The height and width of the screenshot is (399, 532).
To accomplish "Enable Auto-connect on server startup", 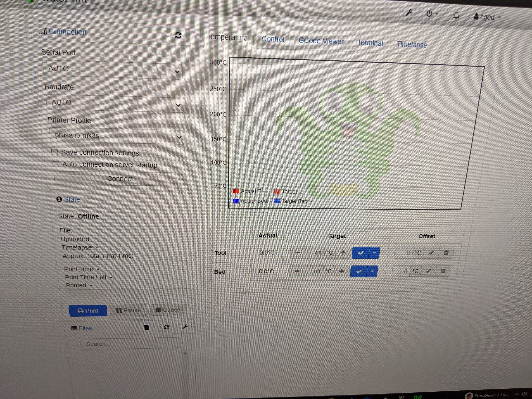I will [x=56, y=164].
